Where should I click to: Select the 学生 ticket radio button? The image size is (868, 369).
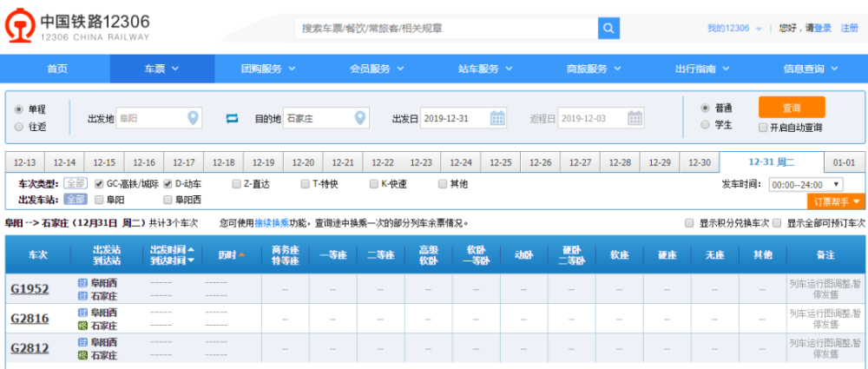705,125
